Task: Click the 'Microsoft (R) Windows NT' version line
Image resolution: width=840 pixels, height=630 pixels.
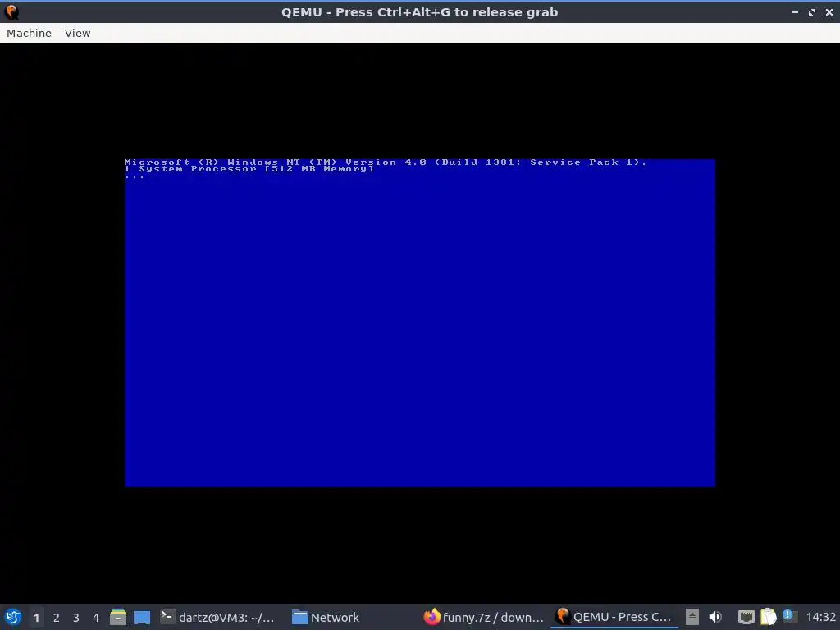Action: (386, 162)
